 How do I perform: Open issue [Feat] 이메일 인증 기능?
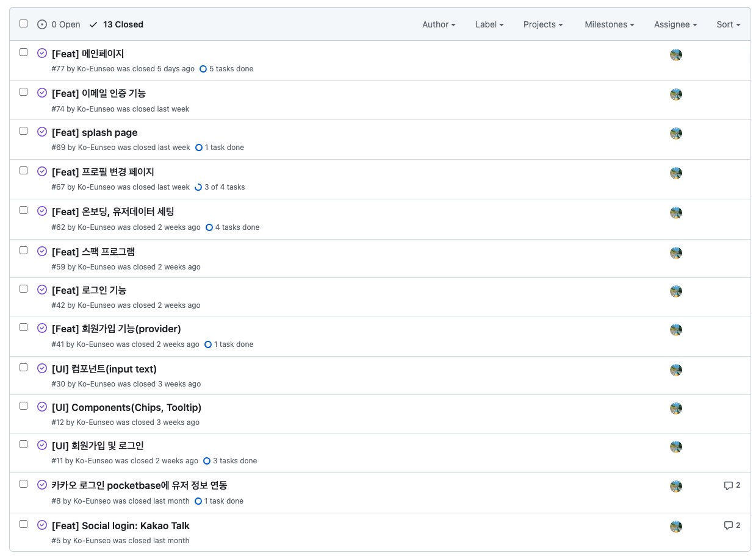point(99,93)
